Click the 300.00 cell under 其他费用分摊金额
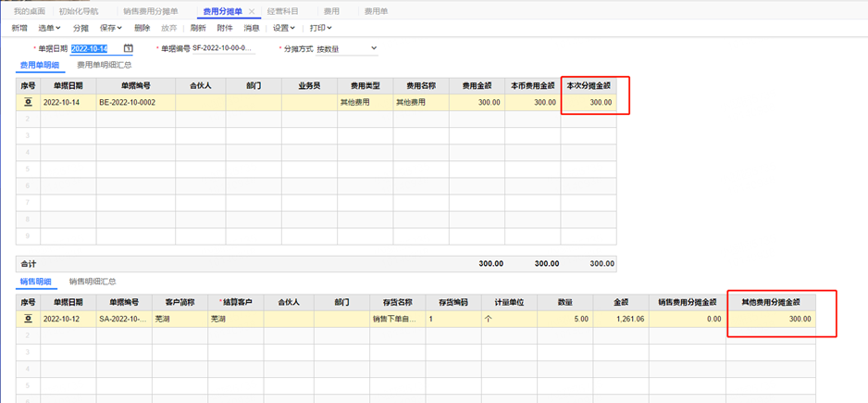 (771, 320)
